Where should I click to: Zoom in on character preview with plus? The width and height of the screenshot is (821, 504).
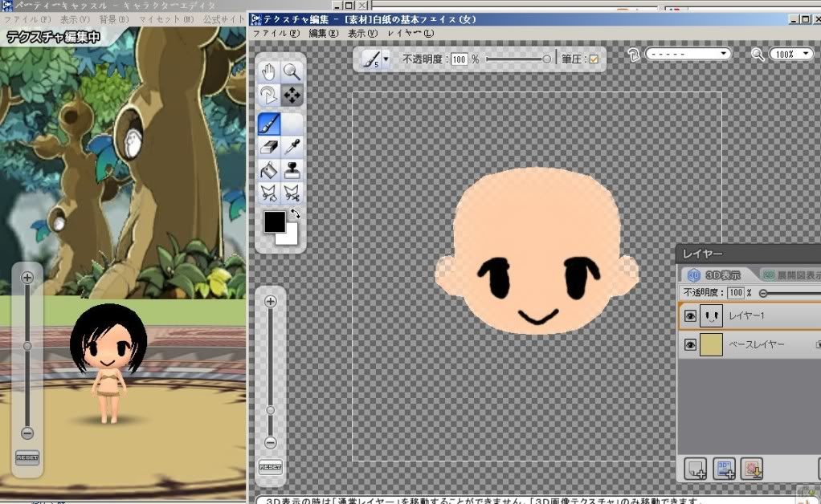tap(27, 277)
